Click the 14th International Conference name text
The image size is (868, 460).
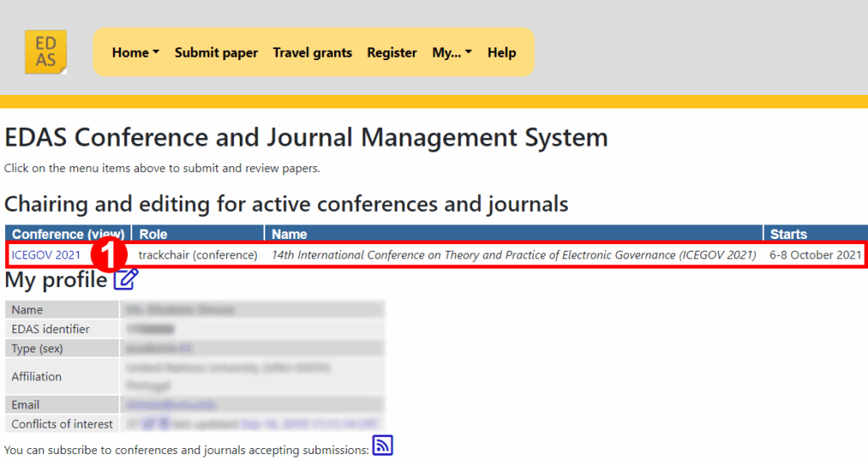(513, 255)
